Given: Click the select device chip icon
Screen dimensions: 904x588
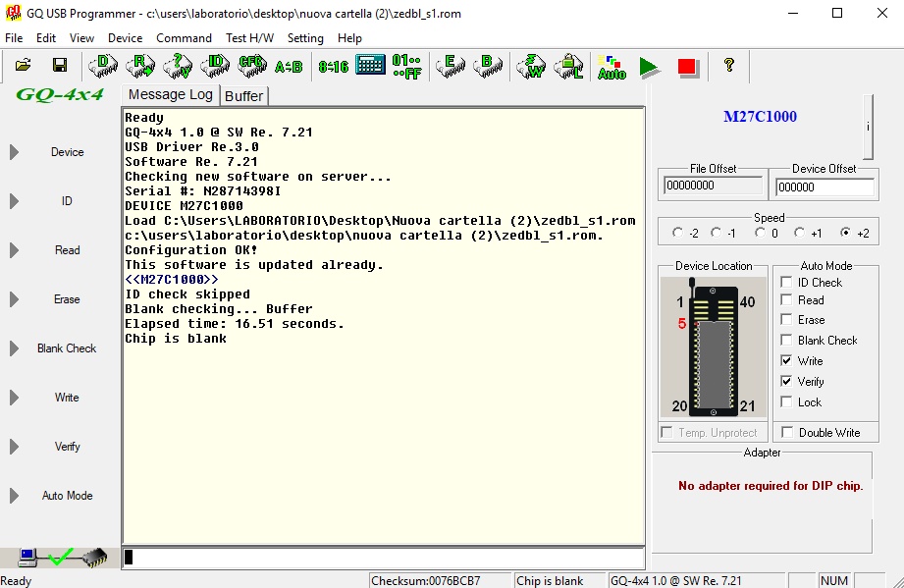Looking at the screenshot, I should (x=103, y=66).
